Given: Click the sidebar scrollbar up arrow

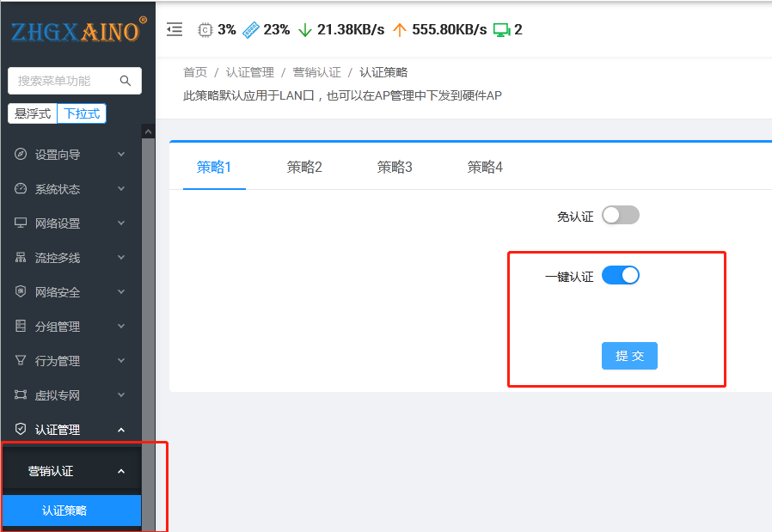Looking at the screenshot, I should point(148,131).
